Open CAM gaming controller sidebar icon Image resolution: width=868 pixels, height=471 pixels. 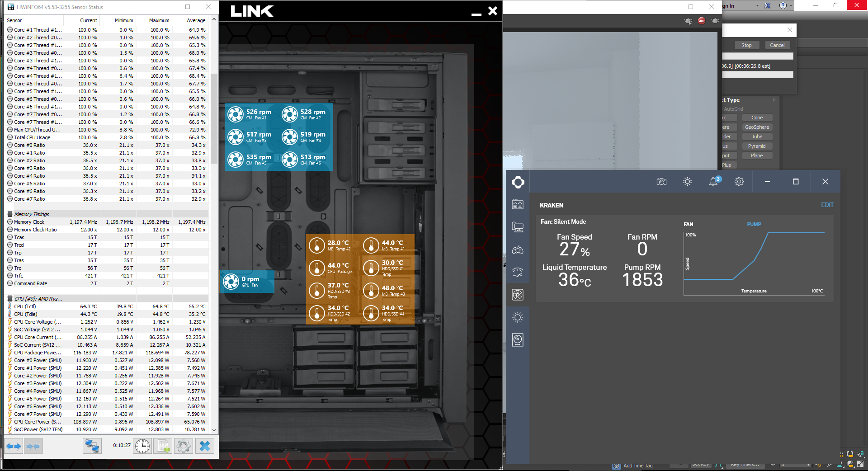click(x=518, y=250)
